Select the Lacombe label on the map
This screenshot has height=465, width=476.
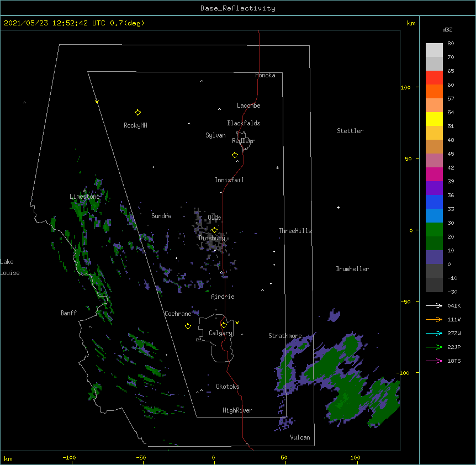(x=248, y=105)
